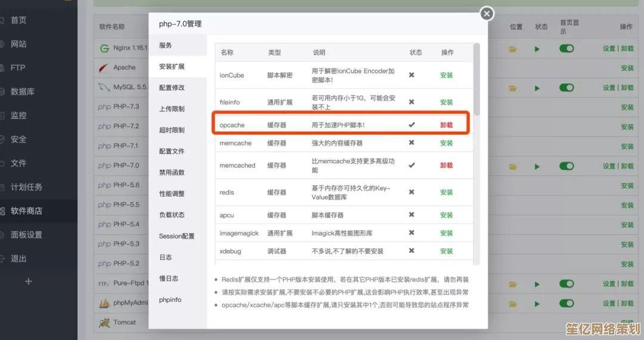Viewport: 644px width, 340px height.
Task: Click the plus icon in sidebar
Action: (x=29, y=282)
